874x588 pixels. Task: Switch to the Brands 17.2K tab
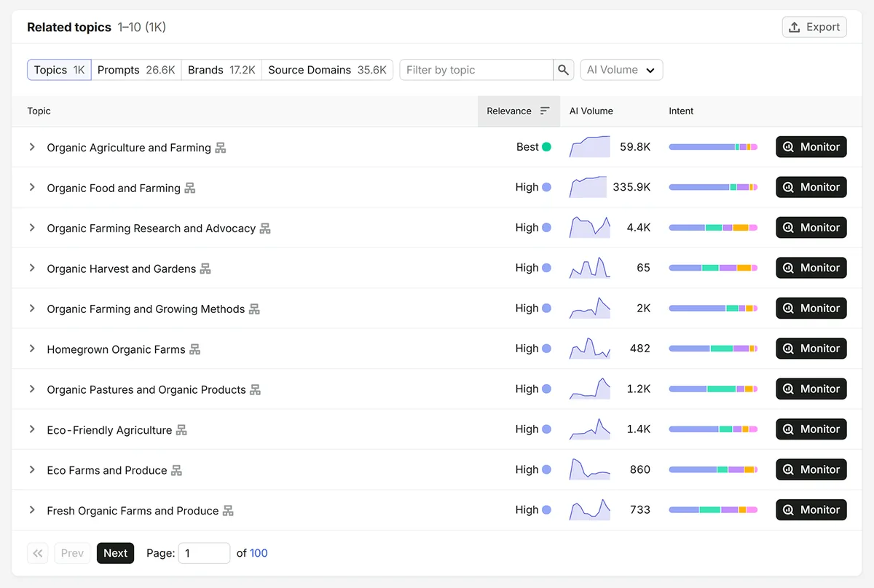pyautogui.click(x=221, y=70)
